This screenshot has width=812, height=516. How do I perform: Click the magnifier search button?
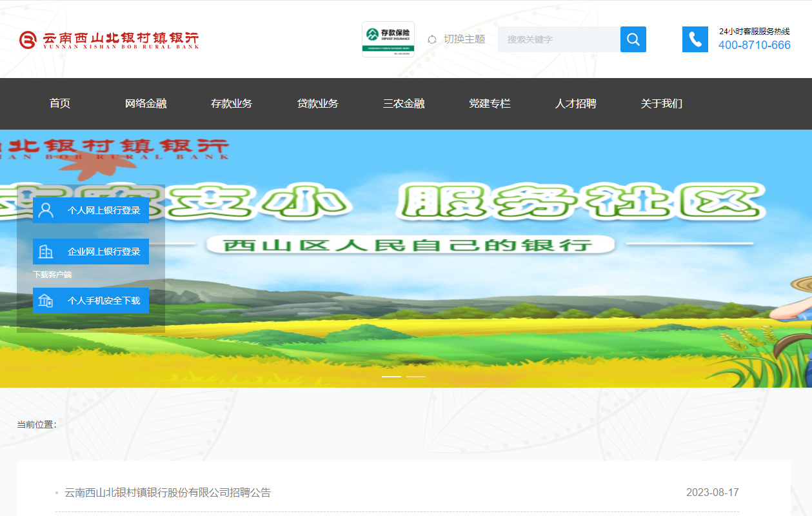tap(633, 39)
